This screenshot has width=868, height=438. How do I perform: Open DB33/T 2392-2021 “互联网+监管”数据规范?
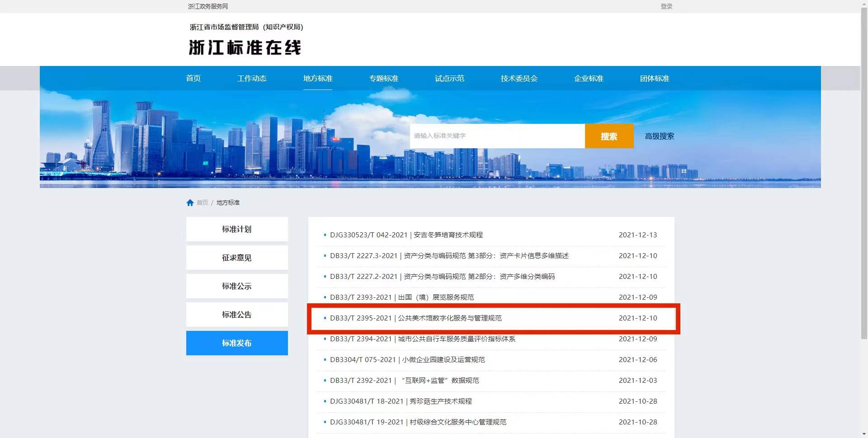coord(405,381)
